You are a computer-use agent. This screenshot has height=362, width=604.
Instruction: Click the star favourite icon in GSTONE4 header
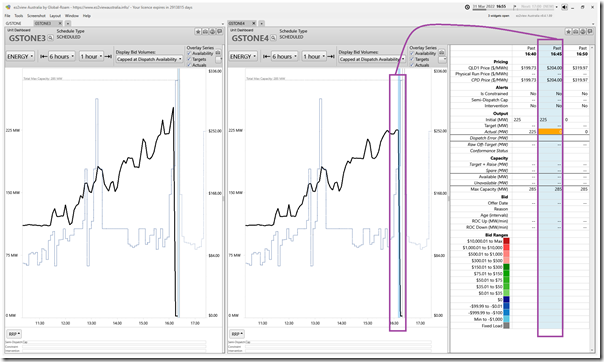pos(568,32)
